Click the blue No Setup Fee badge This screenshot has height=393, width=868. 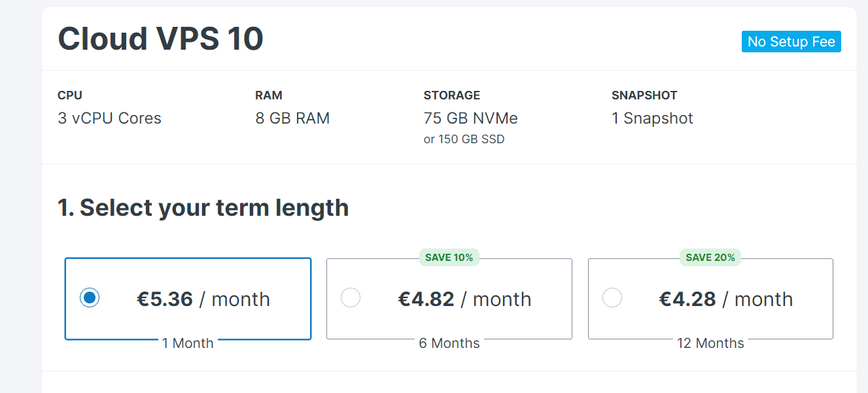(791, 42)
